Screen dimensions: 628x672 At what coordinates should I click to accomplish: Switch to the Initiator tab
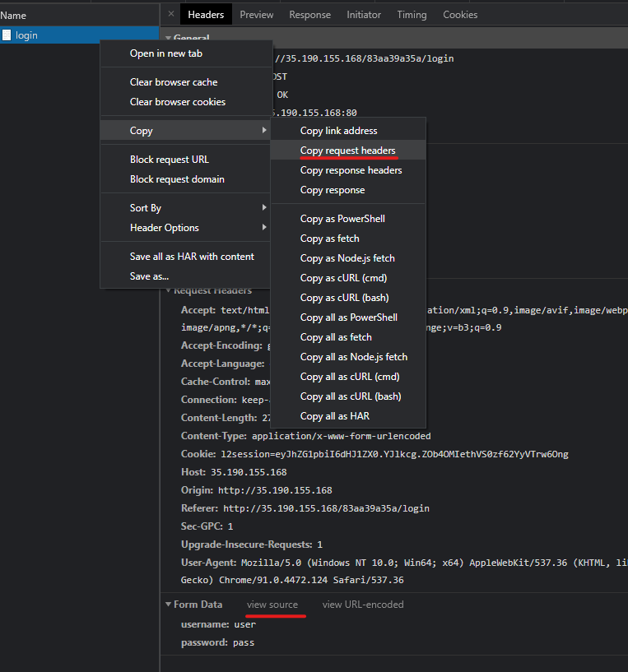click(x=363, y=15)
